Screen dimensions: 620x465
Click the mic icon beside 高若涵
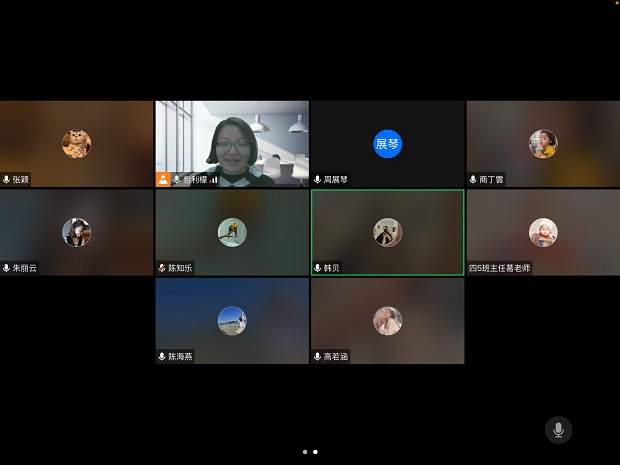click(318, 356)
